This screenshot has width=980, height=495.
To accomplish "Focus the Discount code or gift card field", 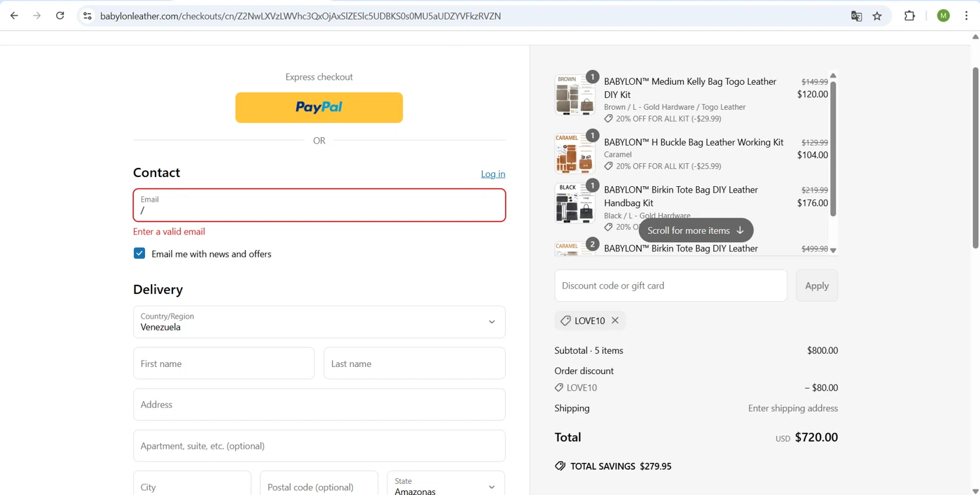I will 671,285.
